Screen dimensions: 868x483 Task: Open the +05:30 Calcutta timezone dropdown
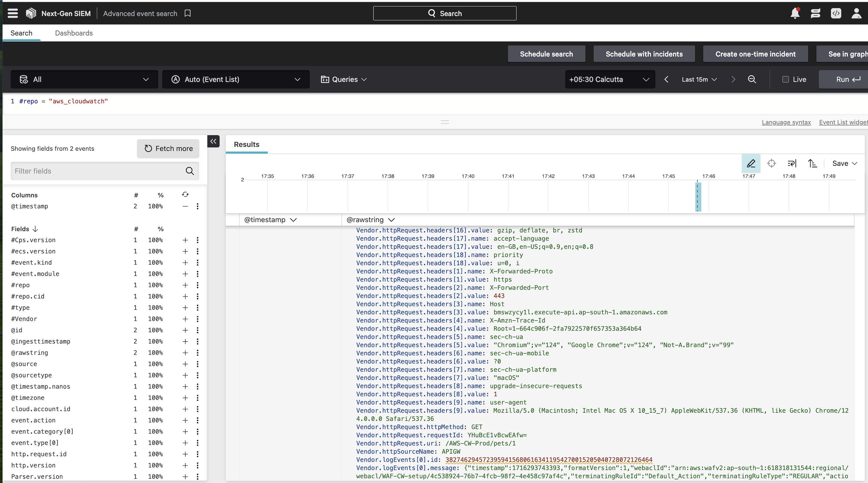(609, 80)
